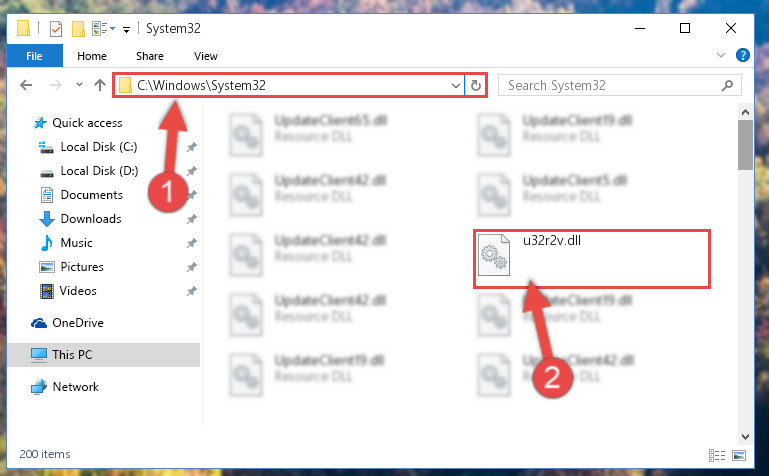Click the vertical scrollbar down arrow
The image size is (769, 476).
(745, 437)
